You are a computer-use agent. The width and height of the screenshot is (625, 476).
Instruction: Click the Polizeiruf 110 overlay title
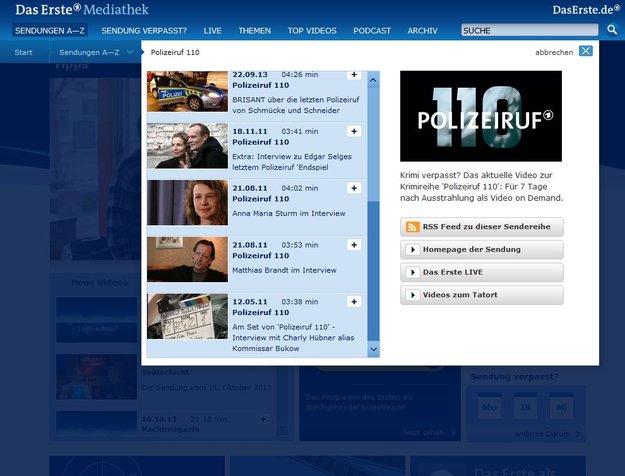175,52
